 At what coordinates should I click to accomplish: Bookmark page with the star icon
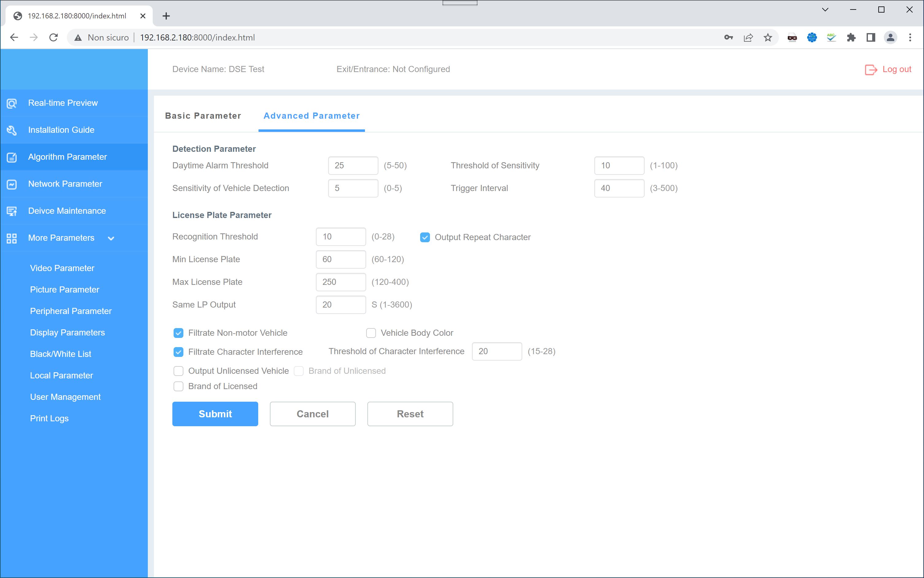click(x=768, y=37)
